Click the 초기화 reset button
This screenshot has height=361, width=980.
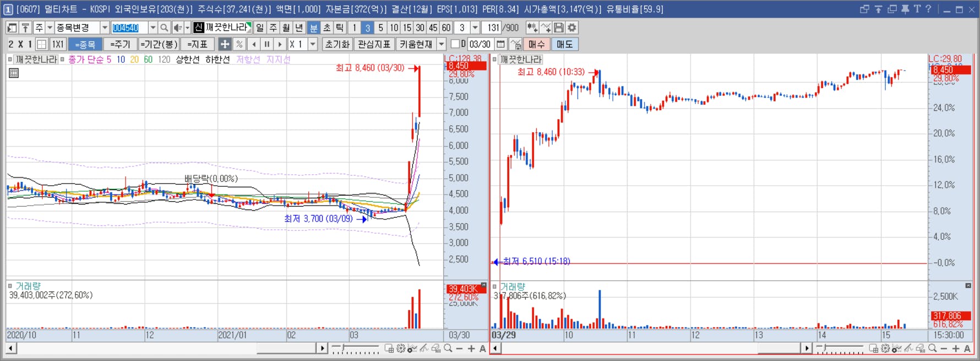(337, 44)
